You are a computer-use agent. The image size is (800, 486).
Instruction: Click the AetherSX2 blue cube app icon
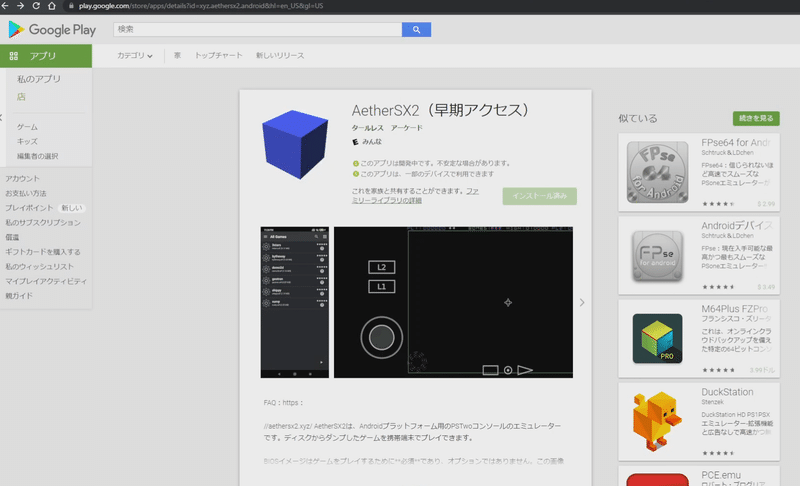click(295, 144)
